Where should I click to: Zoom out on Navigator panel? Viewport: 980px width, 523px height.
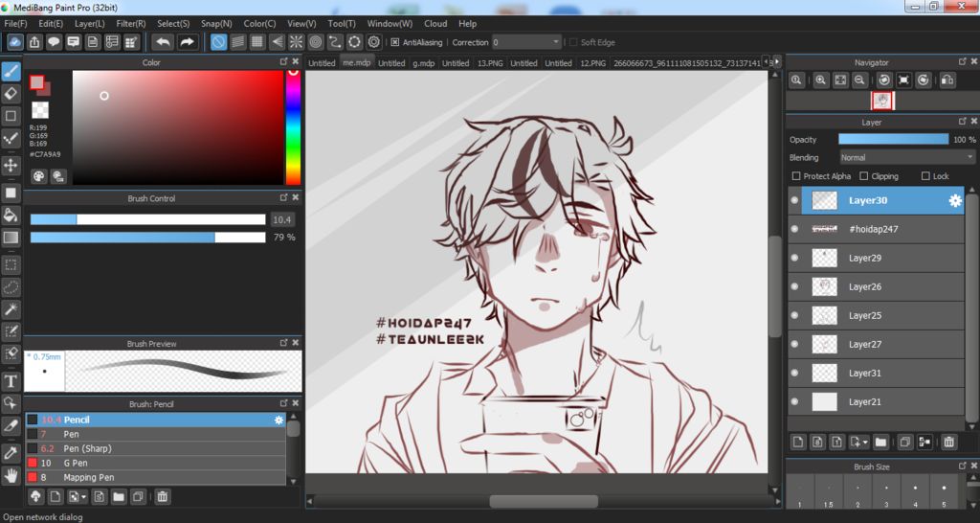pyautogui.click(x=860, y=80)
